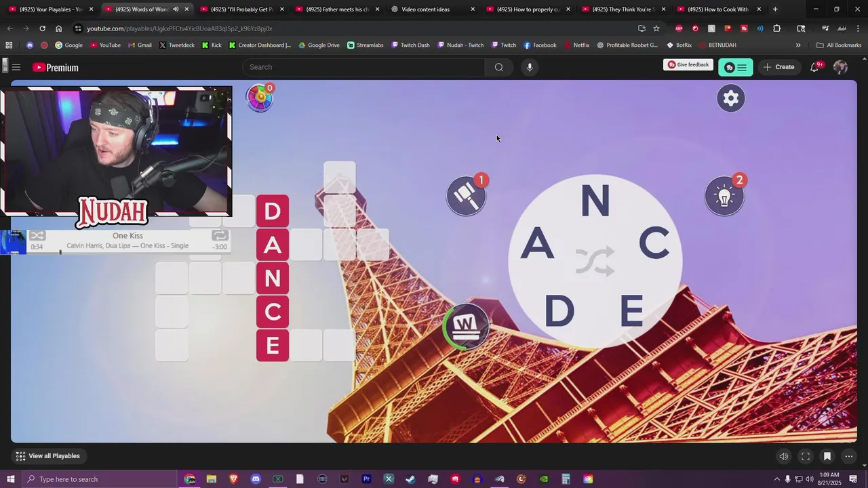
Task: Open the system tray volume control
Action: (810, 479)
